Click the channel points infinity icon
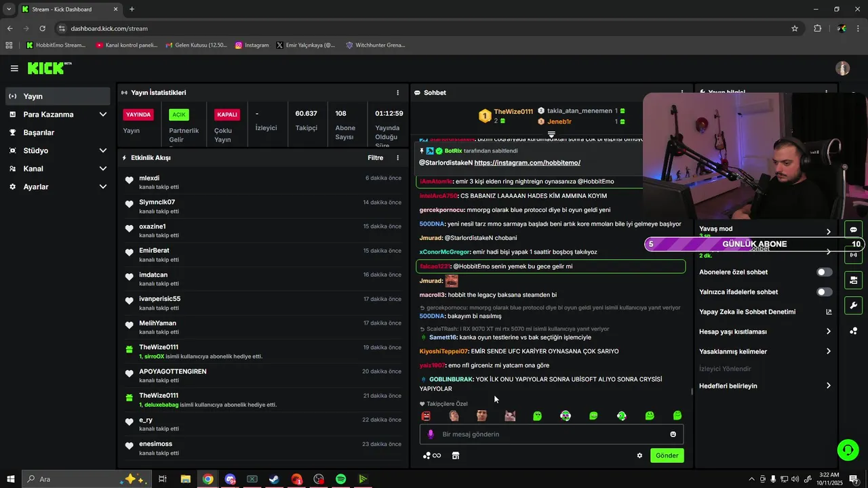The image size is (868, 488). click(x=432, y=455)
